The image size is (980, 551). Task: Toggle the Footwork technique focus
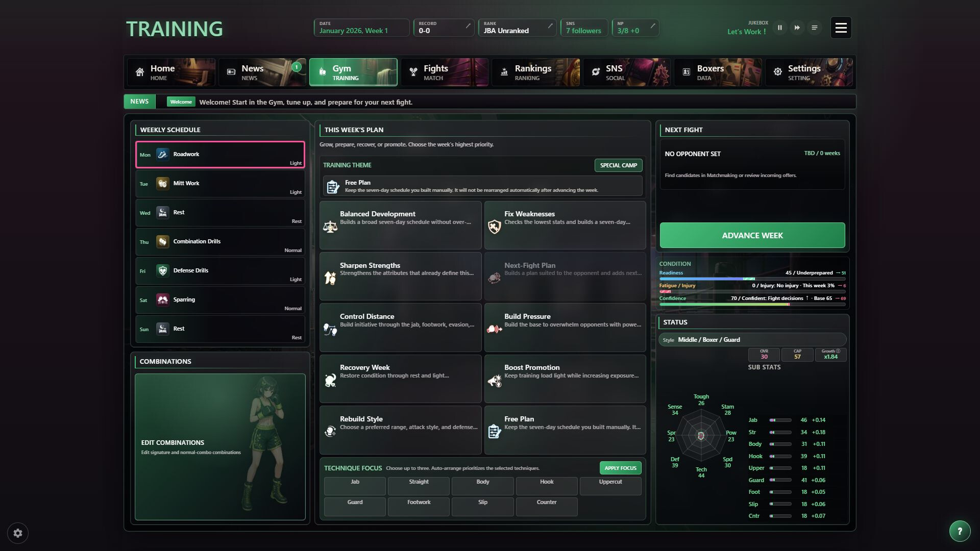coord(419,507)
